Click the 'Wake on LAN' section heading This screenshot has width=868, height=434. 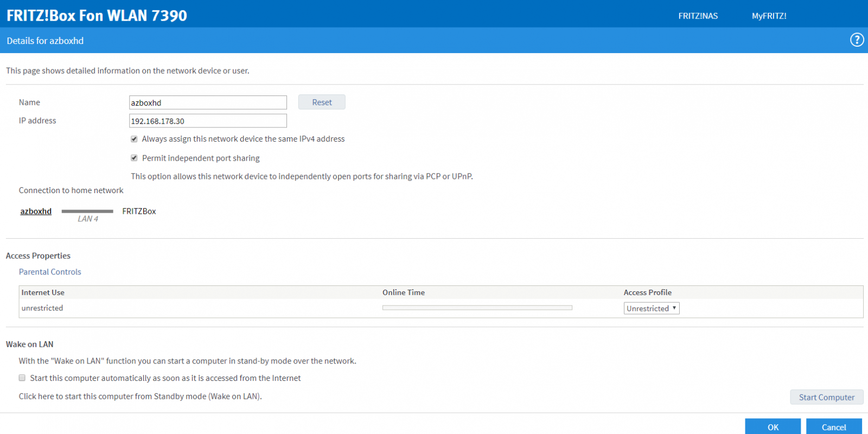click(30, 344)
